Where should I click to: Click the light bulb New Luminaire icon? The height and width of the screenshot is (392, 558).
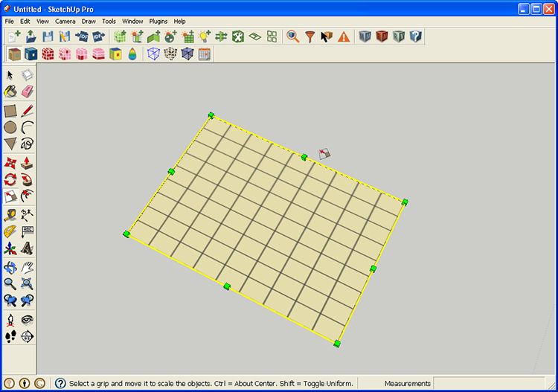tap(205, 36)
